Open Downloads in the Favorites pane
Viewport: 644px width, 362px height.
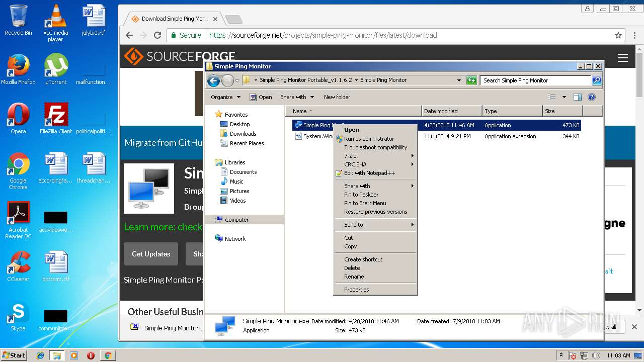pyautogui.click(x=238, y=134)
